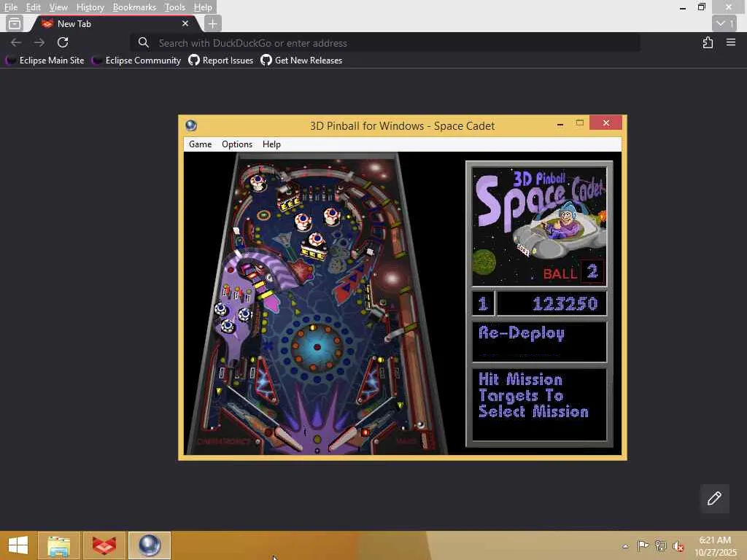Open the extensions puzzle icon
Image resolution: width=747 pixels, height=560 pixels.
tap(708, 43)
